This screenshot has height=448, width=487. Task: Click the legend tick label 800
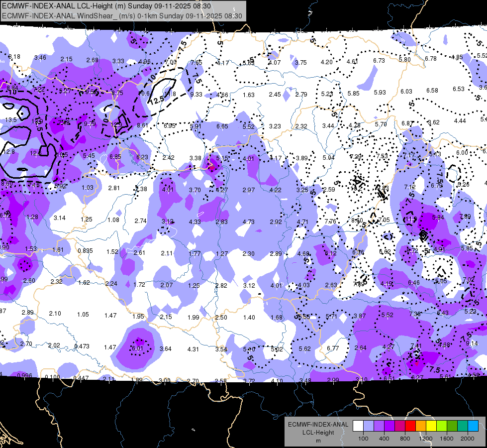coord(405,439)
